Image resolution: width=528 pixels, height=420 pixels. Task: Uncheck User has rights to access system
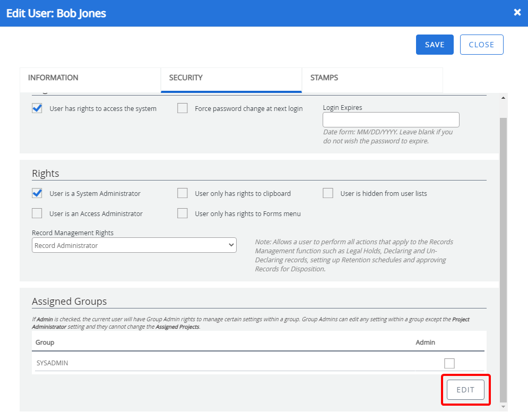(x=37, y=108)
